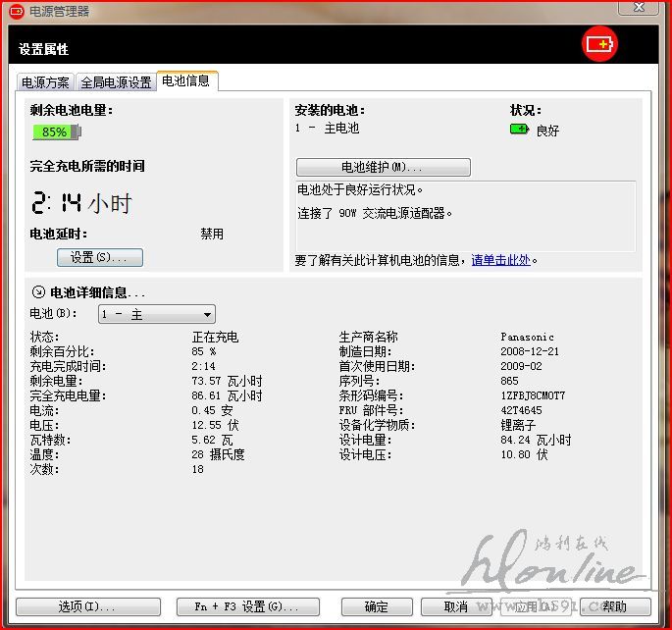Follow the 请单击此处 link
Image resolution: width=672 pixels, height=630 pixels.
coord(500,260)
